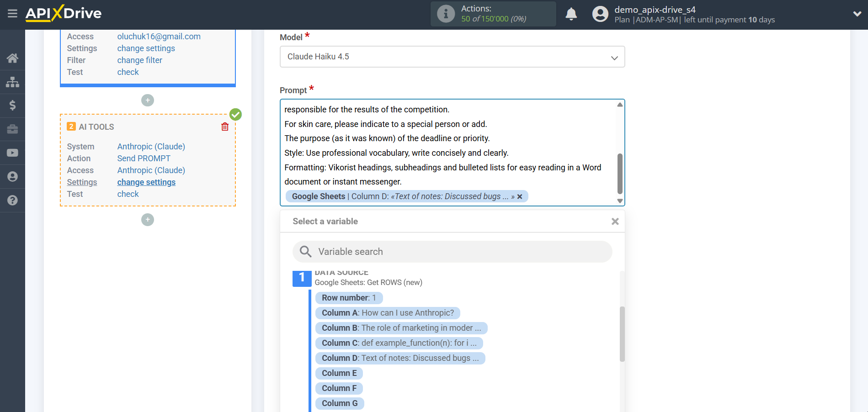
Task: Click change settings in AI TOOLS block
Action: click(146, 182)
